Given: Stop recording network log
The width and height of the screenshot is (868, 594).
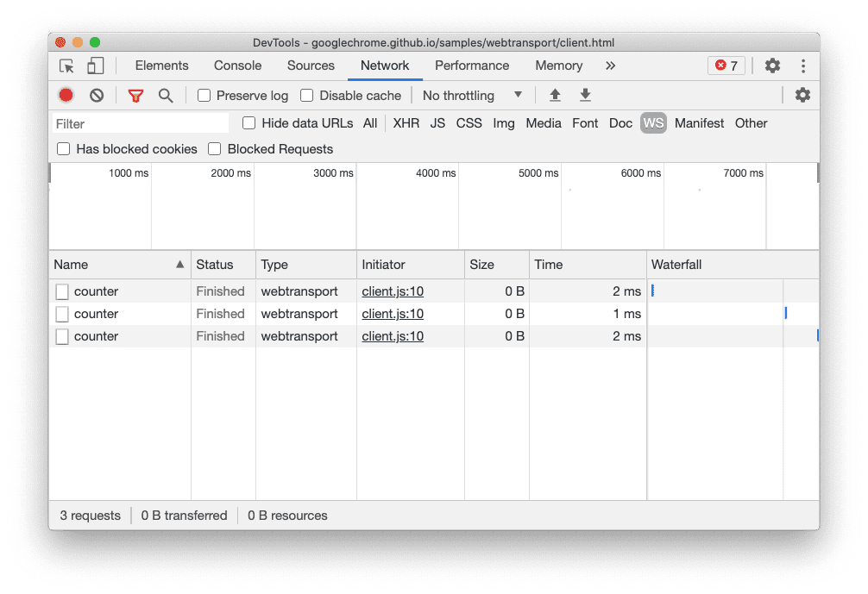Looking at the screenshot, I should coord(66,96).
